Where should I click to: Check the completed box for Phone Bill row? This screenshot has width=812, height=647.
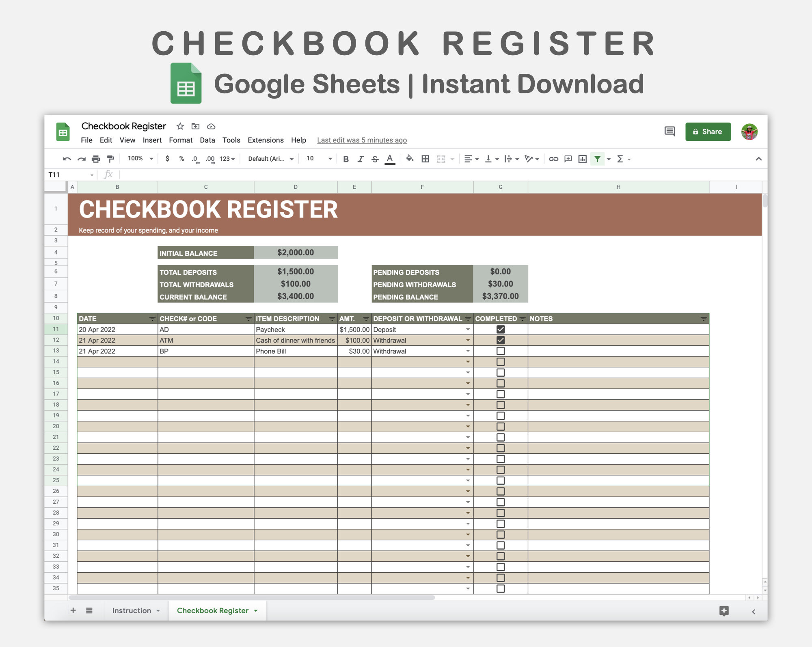coord(500,351)
